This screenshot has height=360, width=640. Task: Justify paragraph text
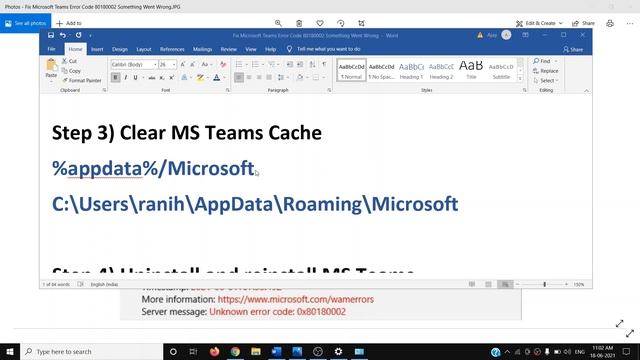(269, 78)
